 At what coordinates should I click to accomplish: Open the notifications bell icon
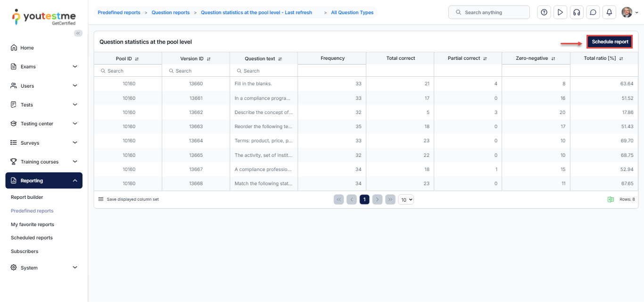(609, 12)
